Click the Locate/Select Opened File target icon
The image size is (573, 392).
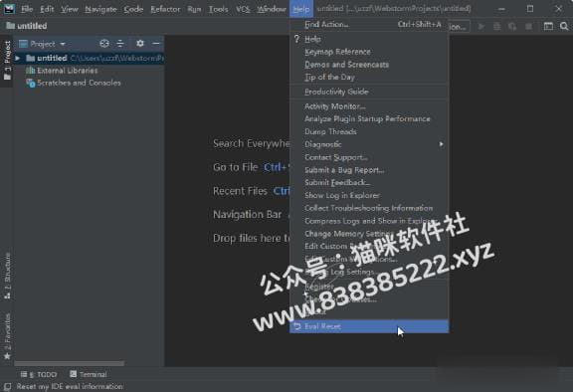[104, 44]
